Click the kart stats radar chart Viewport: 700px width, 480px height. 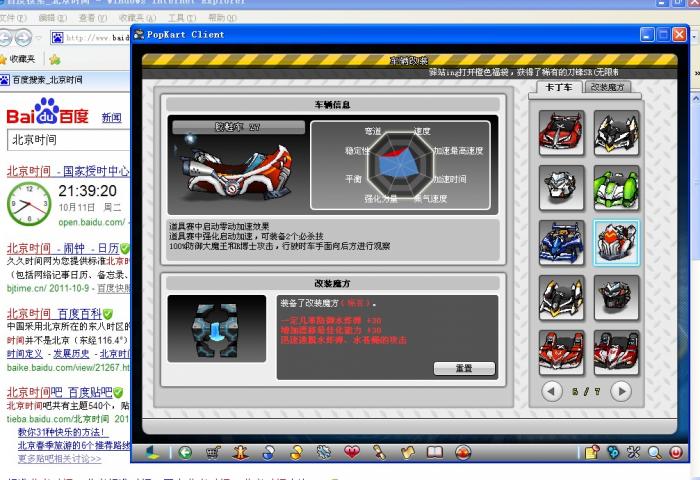tap(400, 165)
